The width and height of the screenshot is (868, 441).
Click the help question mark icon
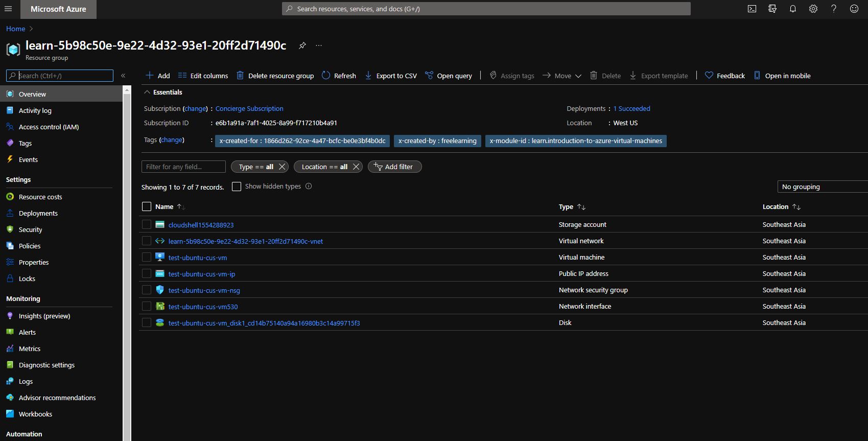coord(833,9)
